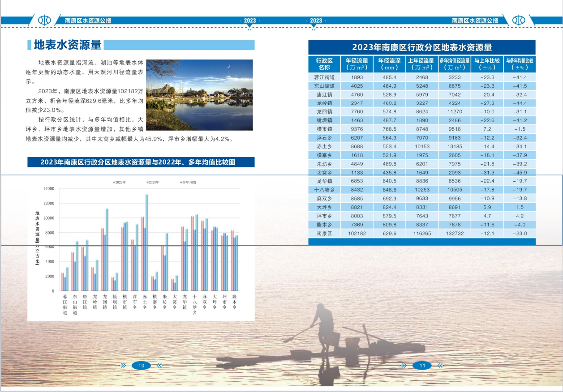Click the 2023年 legend entry in chart

click(x=153, y=183)
